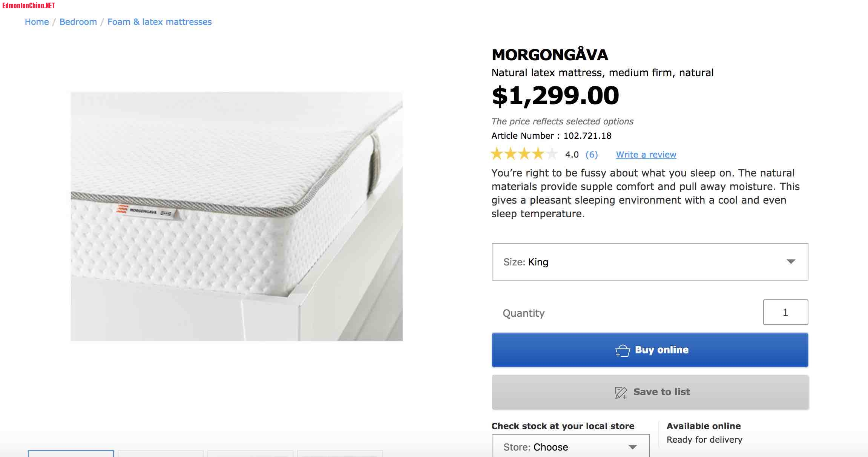The image size is (868, 457).
Task: Click the Write a review link
Action: pos(646,155)
